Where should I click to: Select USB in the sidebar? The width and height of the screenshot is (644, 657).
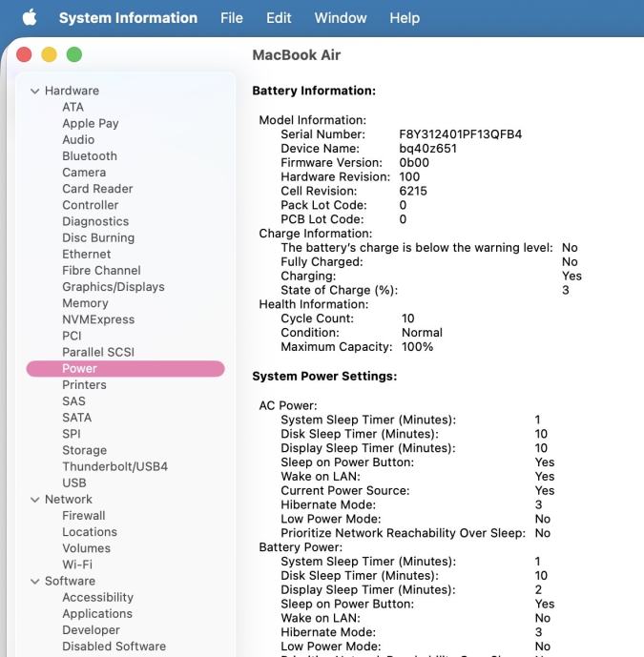coord(74,483)
